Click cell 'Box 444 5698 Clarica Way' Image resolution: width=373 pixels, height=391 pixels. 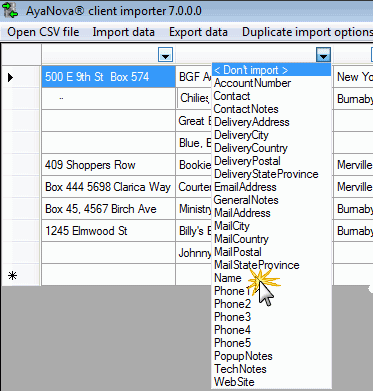pos(108,187)
